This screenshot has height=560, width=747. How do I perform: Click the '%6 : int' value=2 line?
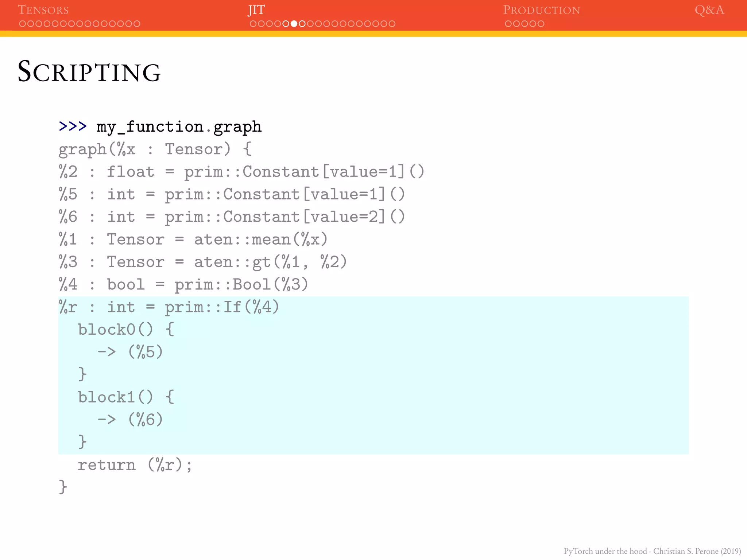click(x=232, y=217)
